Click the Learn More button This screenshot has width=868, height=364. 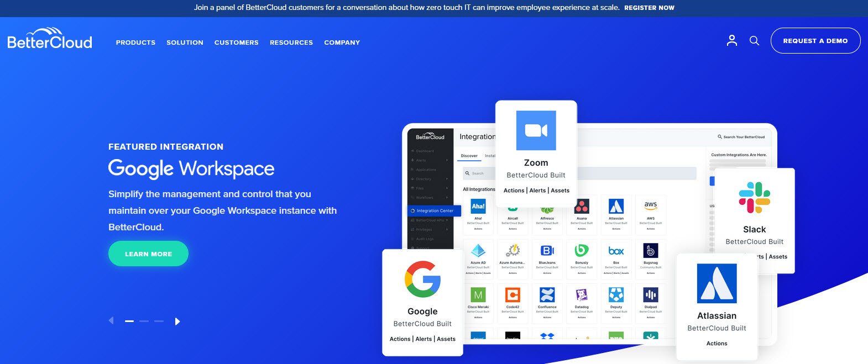[x=148, y=254]
